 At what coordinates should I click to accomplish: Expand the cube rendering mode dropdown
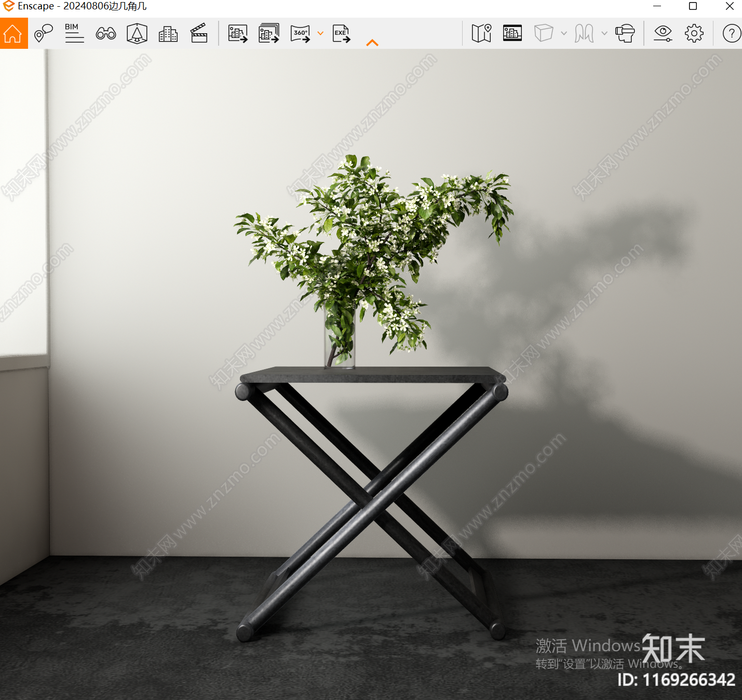[564, 33]
